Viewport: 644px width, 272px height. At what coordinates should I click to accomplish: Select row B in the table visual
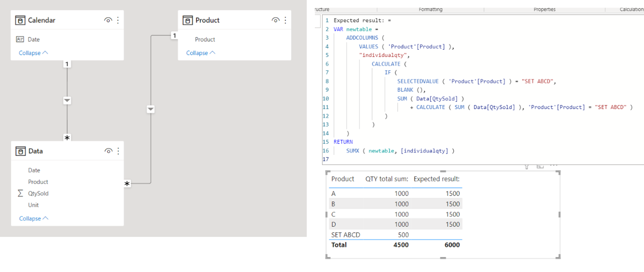[x=396, y=204]
